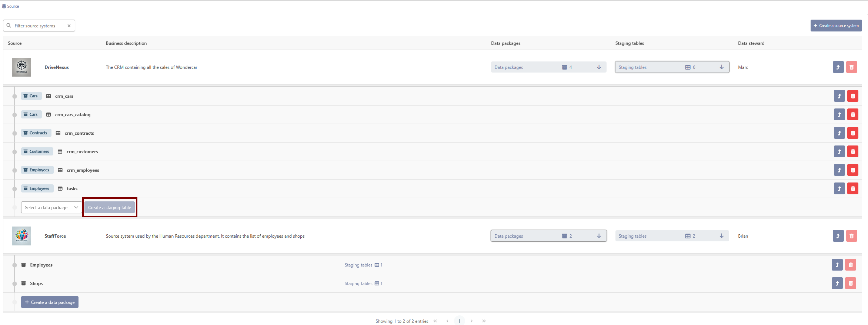
Task: Select the tasks table name
Action: (x=72, y=189)
